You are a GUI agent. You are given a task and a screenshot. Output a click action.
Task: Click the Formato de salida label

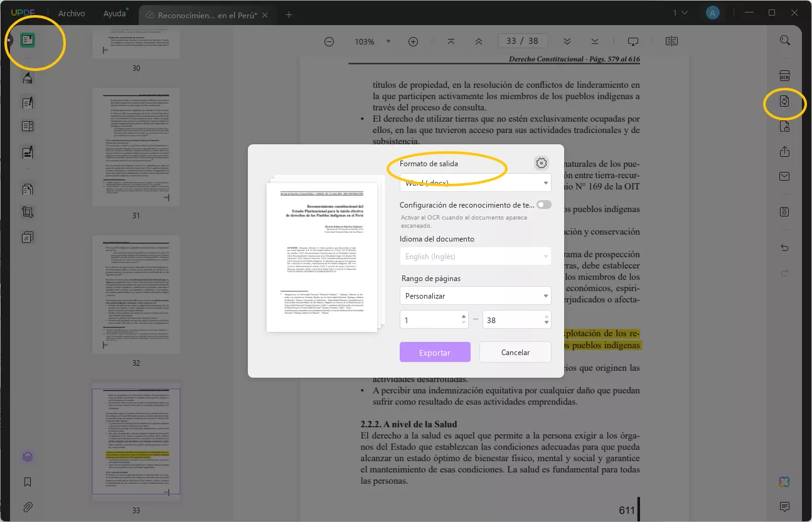[x=429, y=164]
